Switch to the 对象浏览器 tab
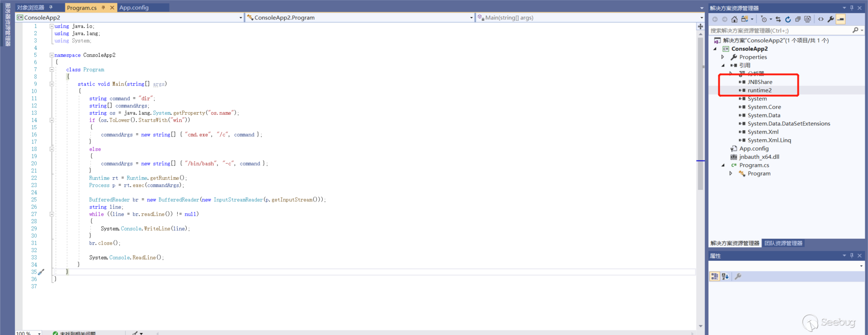This screenshot has height=335, width=868. [x=31, y=8]
